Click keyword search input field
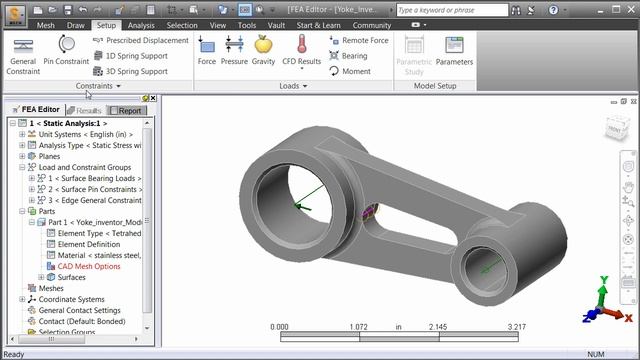This screenshot has height=360, width=640. coord(452,10)
